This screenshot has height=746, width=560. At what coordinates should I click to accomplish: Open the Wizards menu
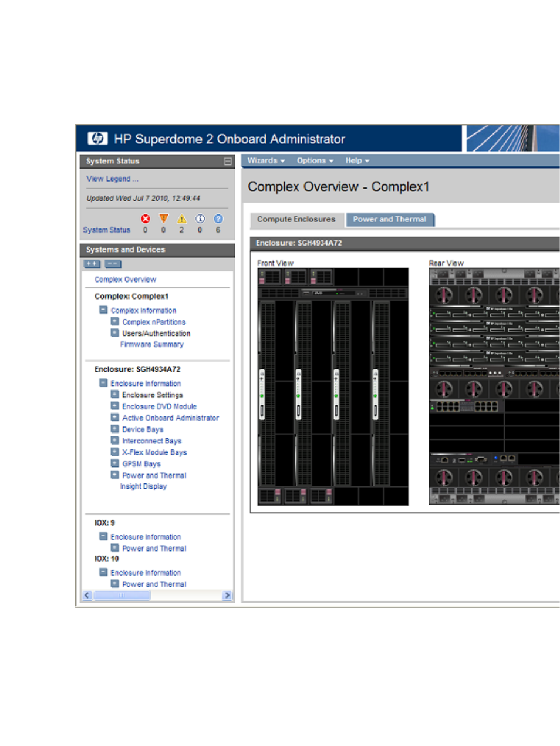click(266, 160)
